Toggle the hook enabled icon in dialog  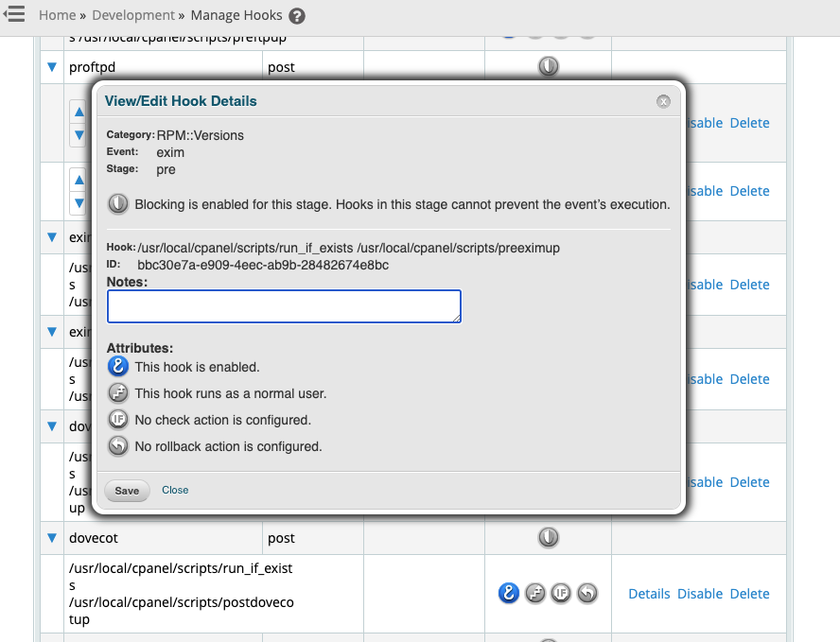pos(118,367)
